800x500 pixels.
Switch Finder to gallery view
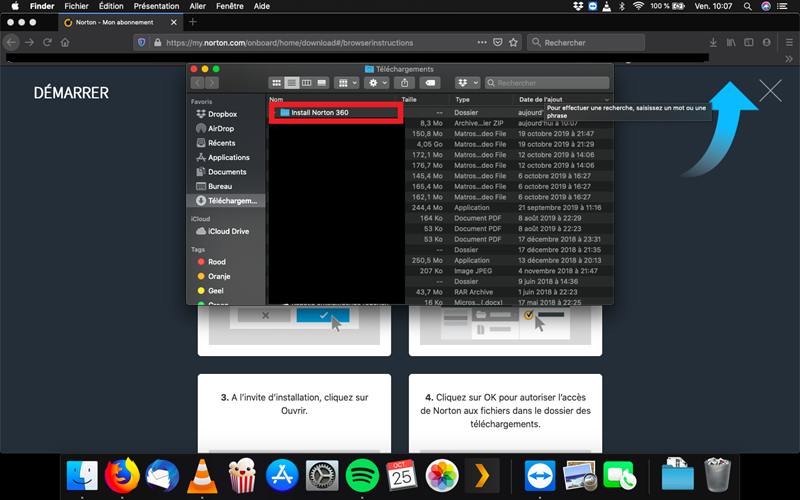(321, 83)
